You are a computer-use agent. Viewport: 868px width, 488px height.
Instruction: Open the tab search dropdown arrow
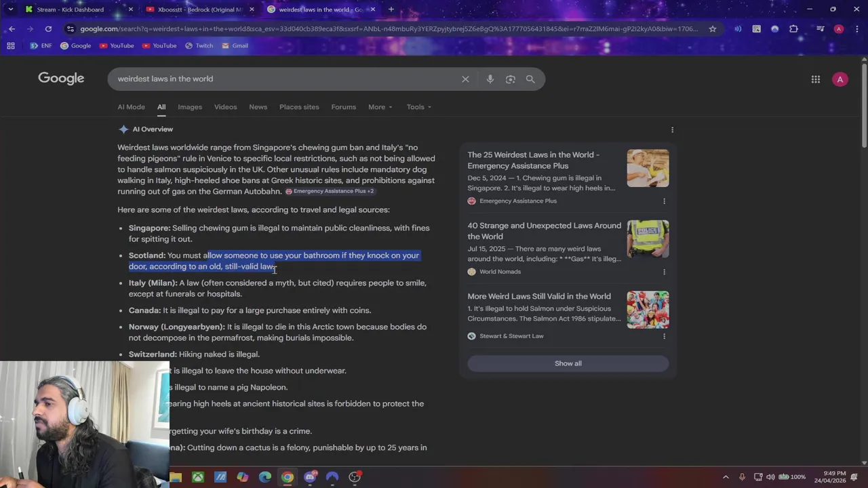pyautogui.click(x=10, y=9)
